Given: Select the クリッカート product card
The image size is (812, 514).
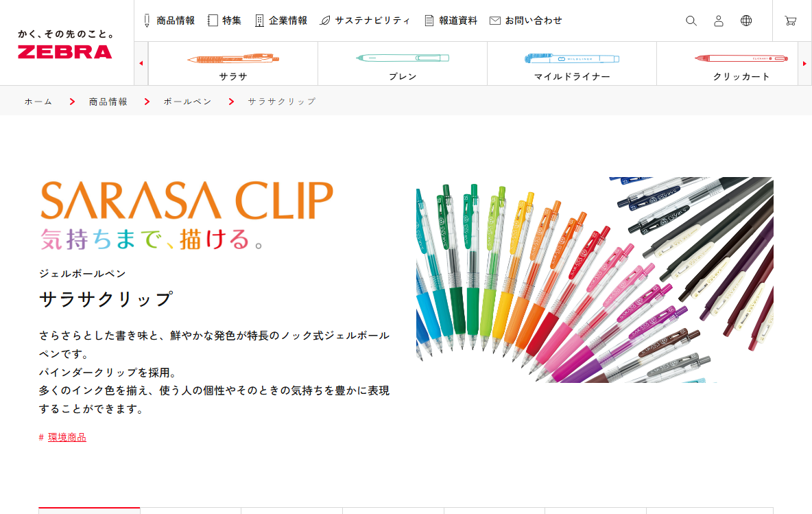Looking at the screenshot, I should pos(727,64).
